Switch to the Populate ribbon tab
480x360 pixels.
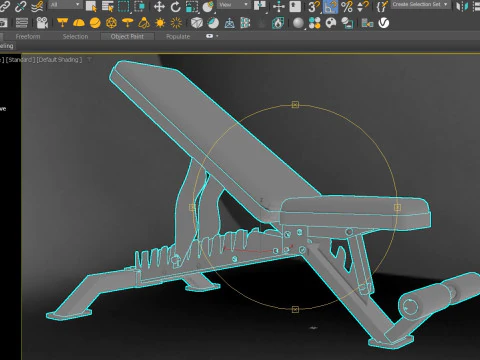pyautogui.click(x=178, y=36)
